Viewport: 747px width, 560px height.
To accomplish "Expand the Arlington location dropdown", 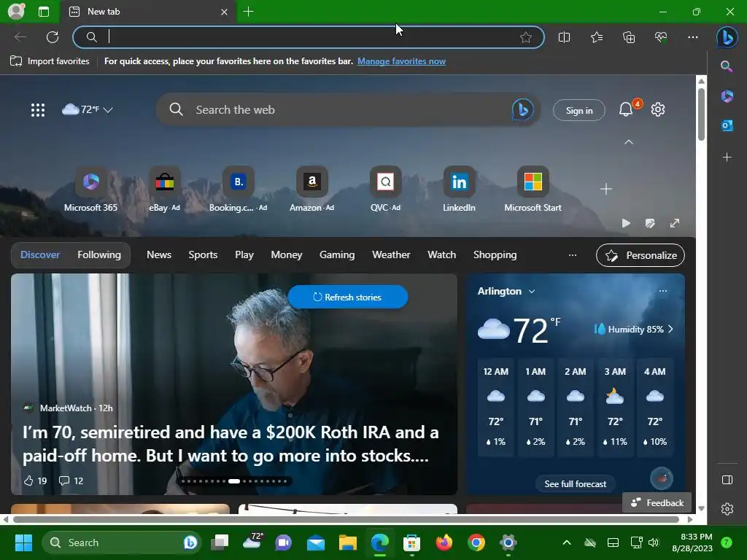I will click(532, 292).
